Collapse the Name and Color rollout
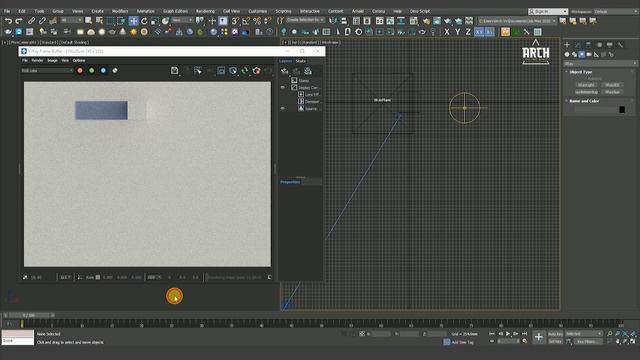The height and width of the screenshot is (360, 640). (584, 101)
